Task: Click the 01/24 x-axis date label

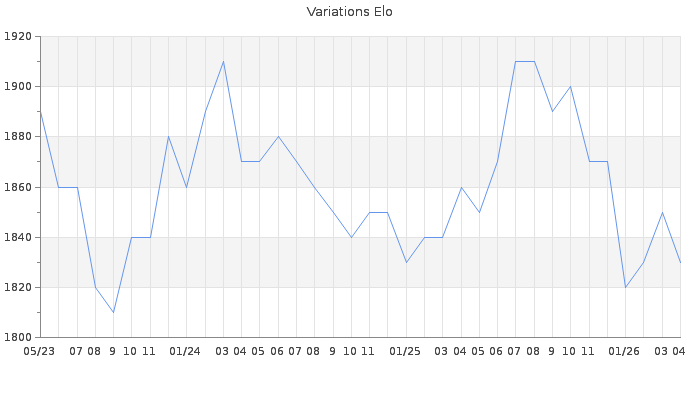Action: point(185,351)
